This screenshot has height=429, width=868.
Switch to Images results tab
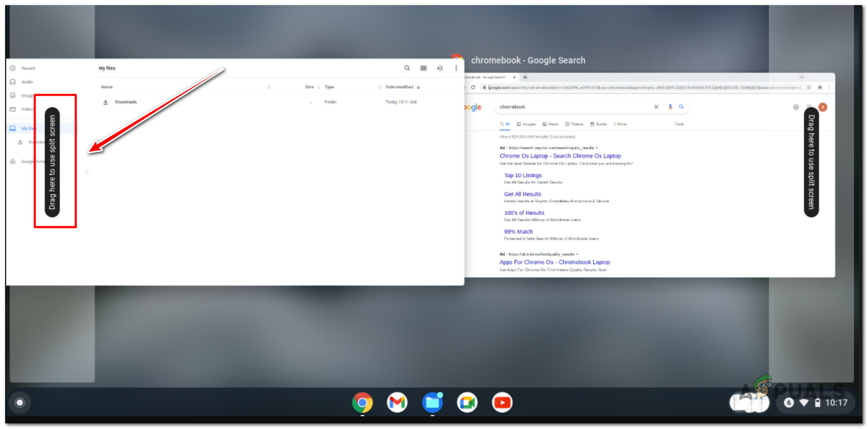point(526,124)
